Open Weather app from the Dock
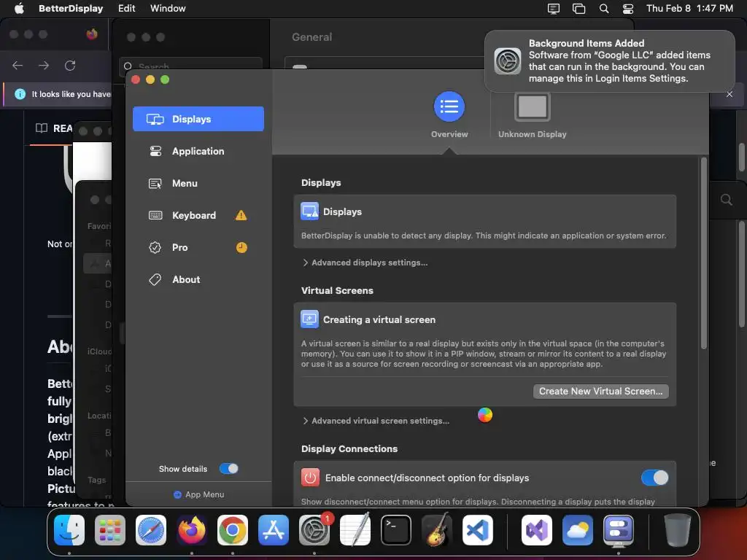 point(578,530)
